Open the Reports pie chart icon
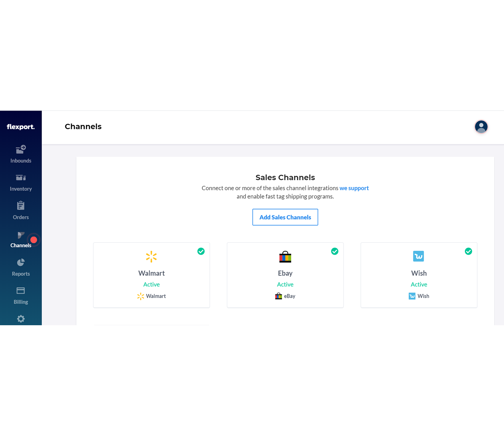 click(21, 262)
